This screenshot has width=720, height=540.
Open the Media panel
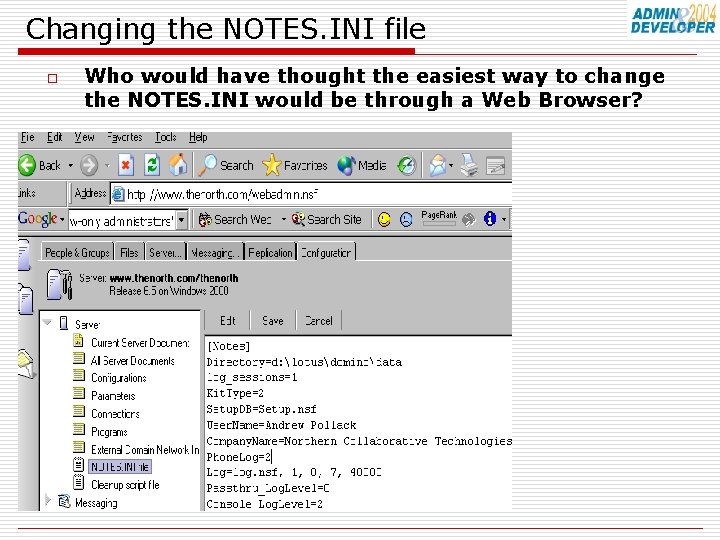click(362, 165)
